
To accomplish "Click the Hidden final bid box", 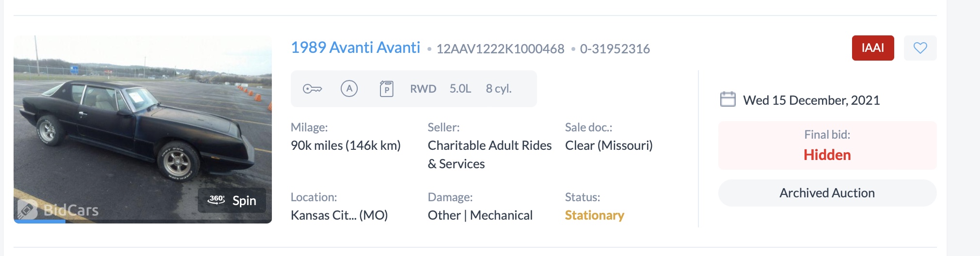I will click(827, 145).
